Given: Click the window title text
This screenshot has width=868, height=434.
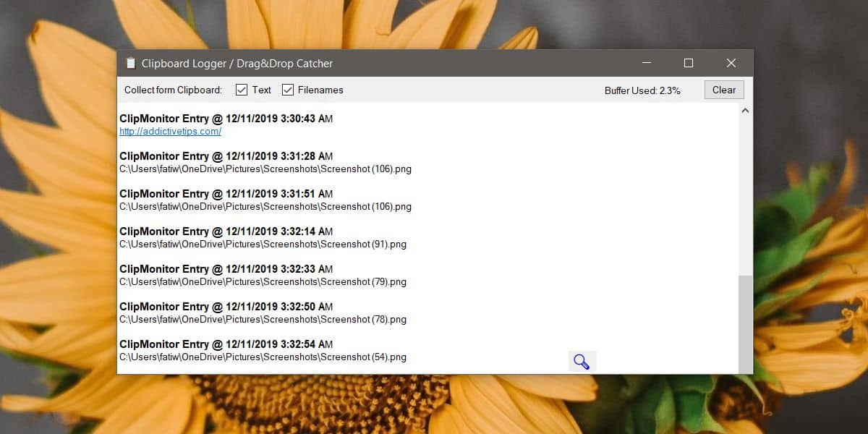Looking at the screenshot, I should coord(237,64).
